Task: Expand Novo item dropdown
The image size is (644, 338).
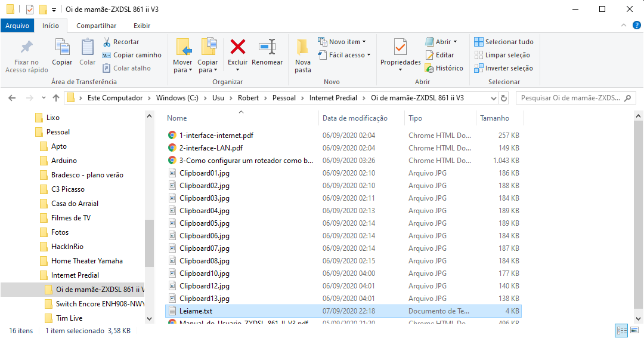Action: pyautogui.click(x=342, y=42)
